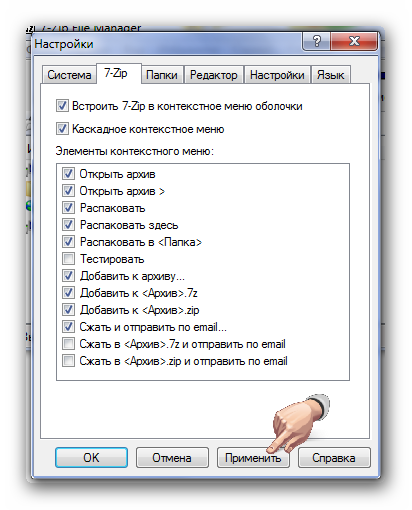Click the help question mark button
This screenshot has height=510, width=412.
(316, 41)
